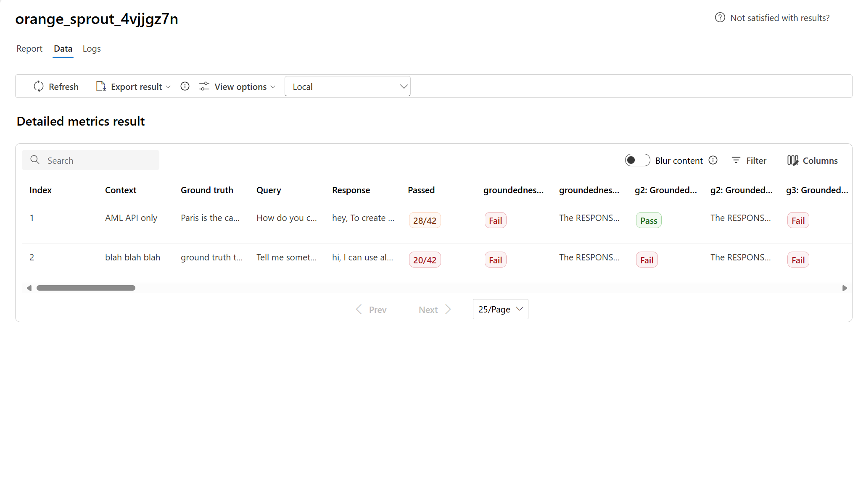
Task: Click info icon next to Export result
Action: [x=185, y=86]
